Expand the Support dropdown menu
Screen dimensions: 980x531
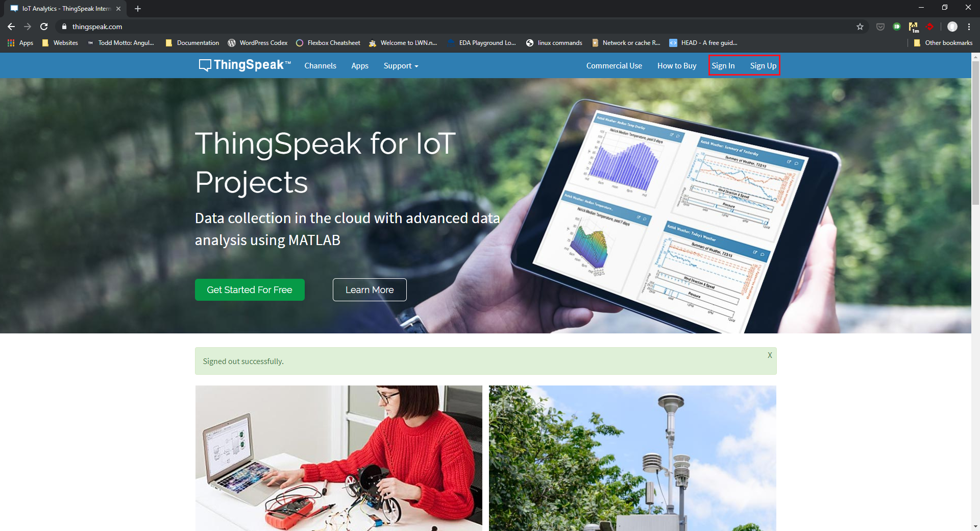coord(401,66)
